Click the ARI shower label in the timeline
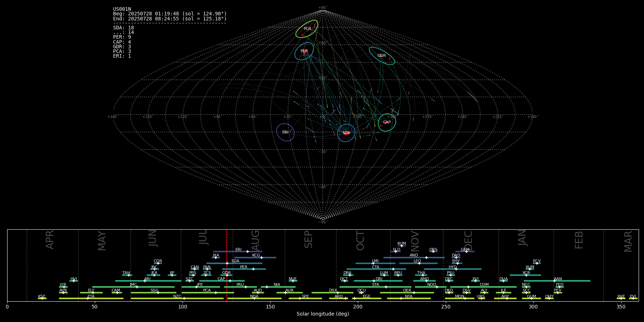 coord(147,279)
